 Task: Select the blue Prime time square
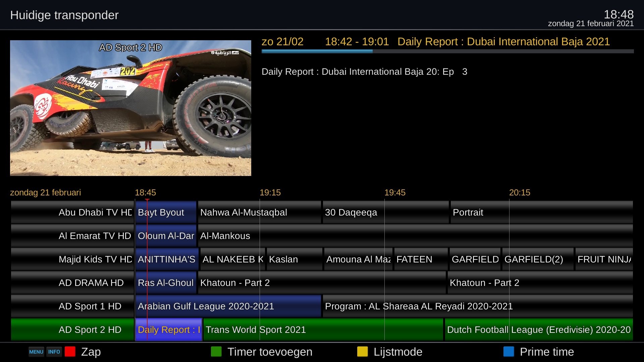point(509,352)
